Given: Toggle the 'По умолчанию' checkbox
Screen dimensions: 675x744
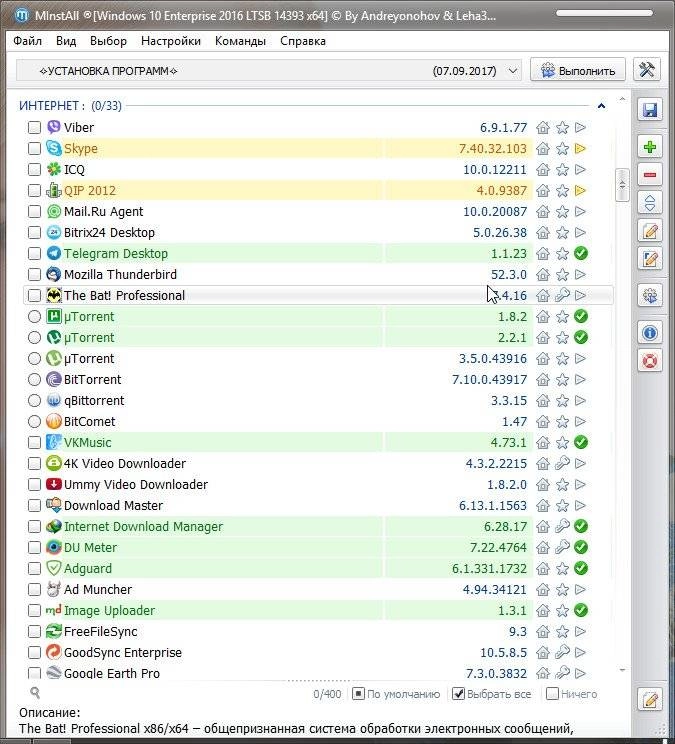Looking at the screenshot, I should (x=358, y=694).
